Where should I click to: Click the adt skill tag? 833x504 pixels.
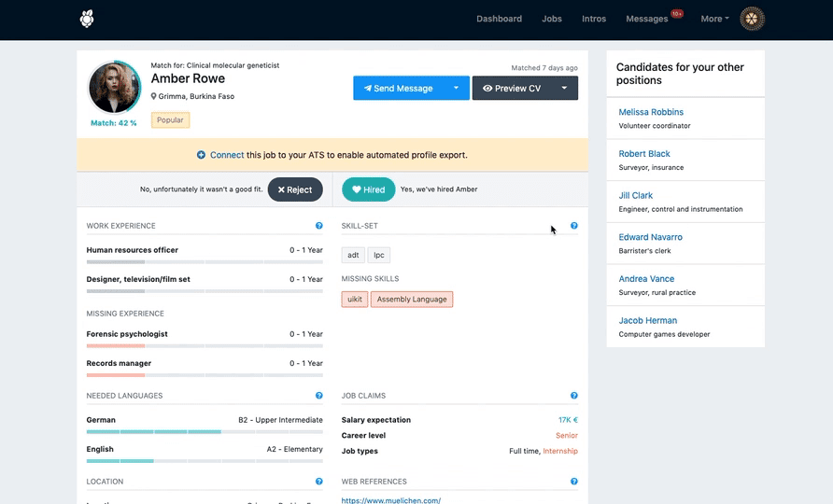(x=353, y=255)
